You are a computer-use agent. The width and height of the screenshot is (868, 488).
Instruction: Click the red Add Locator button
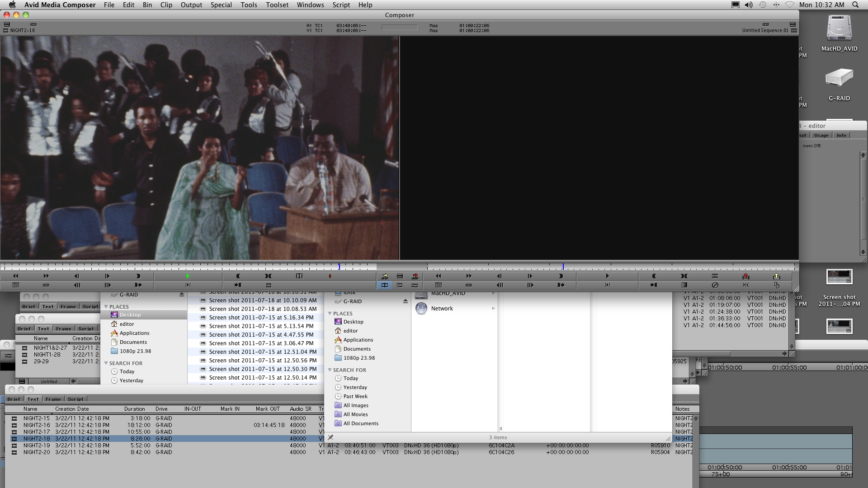coord(330,276)
